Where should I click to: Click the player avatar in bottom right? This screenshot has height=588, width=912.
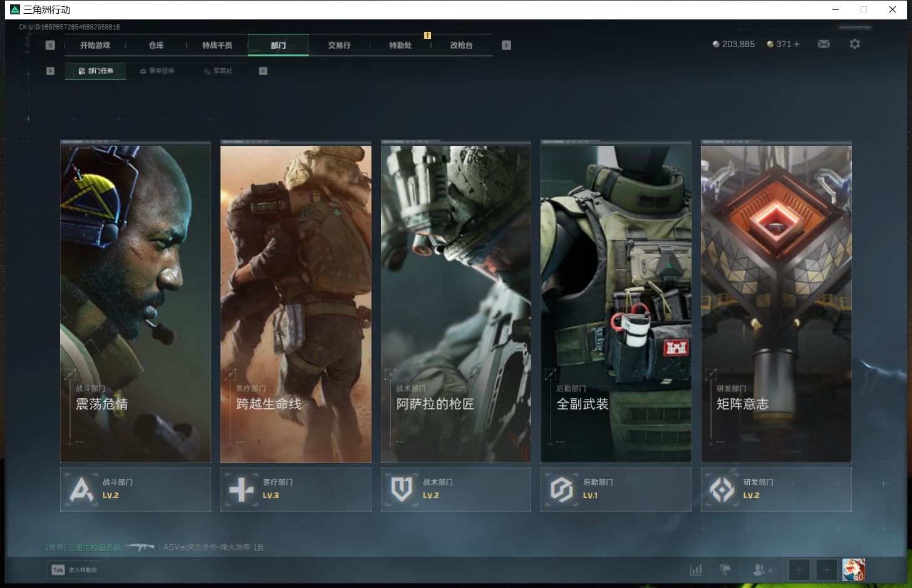853,570
